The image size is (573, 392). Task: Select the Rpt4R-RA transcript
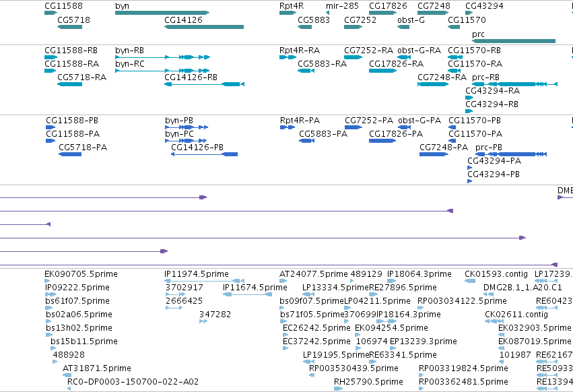(288, 57)
